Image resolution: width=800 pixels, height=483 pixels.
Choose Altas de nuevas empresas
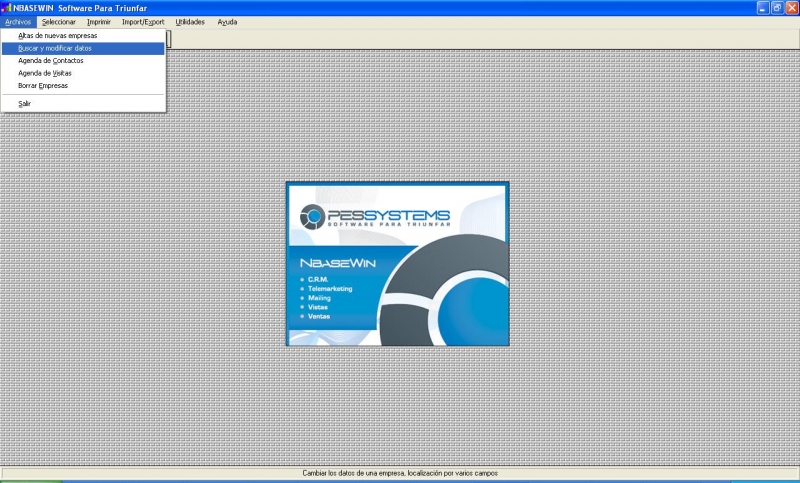tap(83, 36)
